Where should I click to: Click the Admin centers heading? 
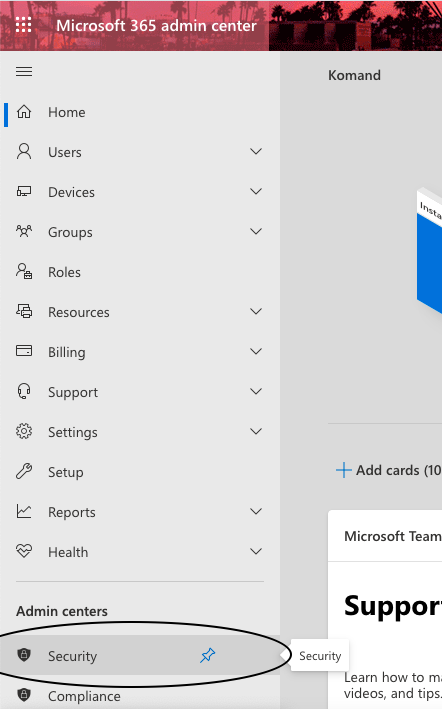coord(62,611)
